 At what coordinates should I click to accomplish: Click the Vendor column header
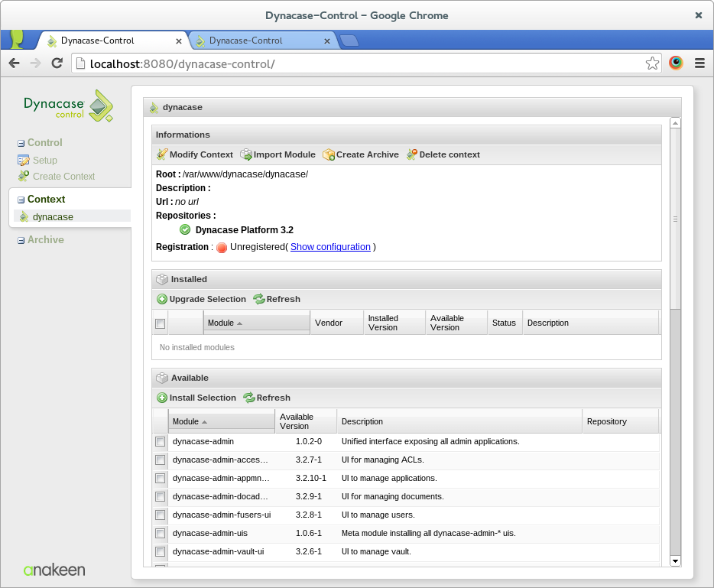[x=337, y=323]
